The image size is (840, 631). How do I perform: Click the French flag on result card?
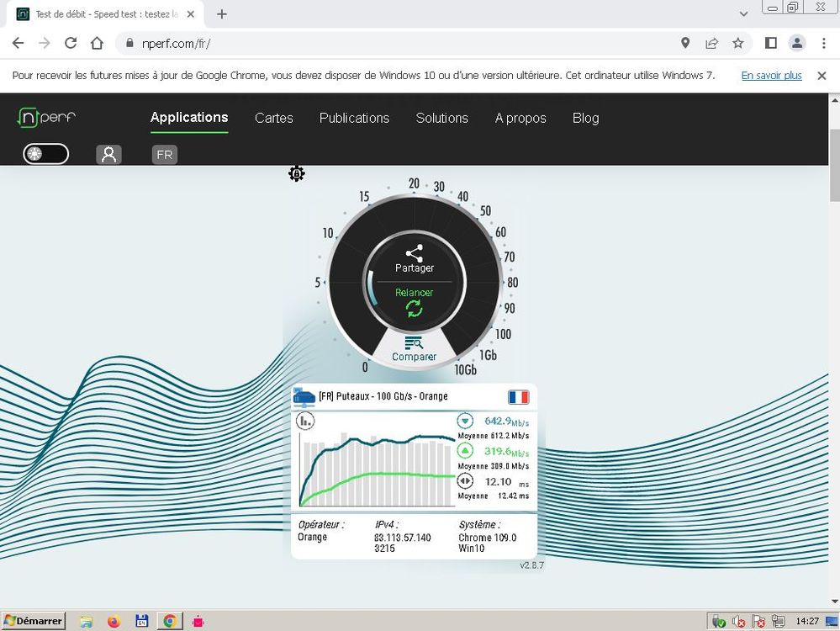pos(518,396)
